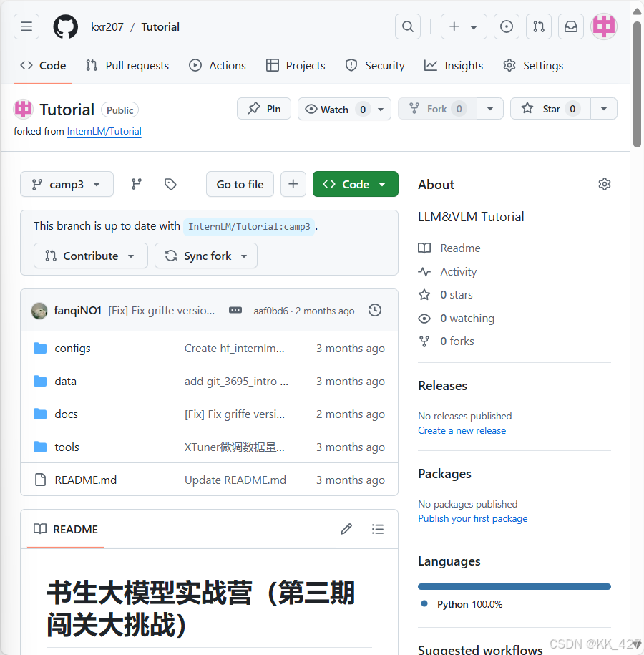Click Publish your first package link
Screen dimensions: 644x655
(x=473, y=518)
